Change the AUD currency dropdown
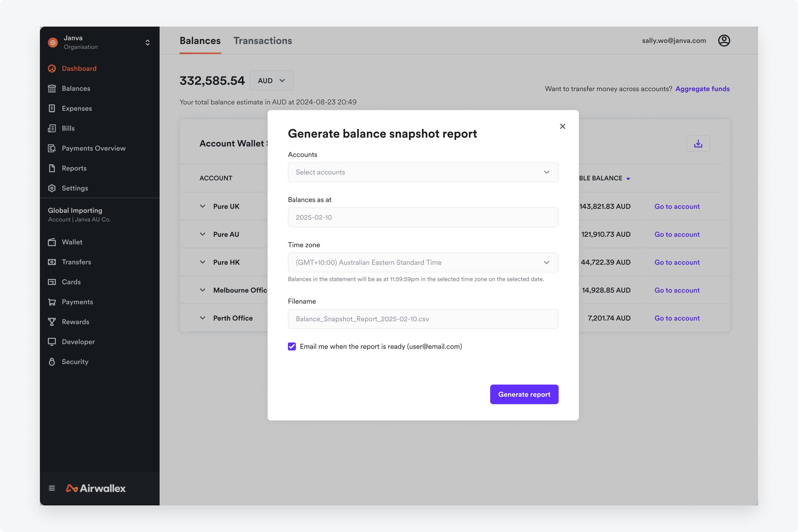The image size is (798, 532). tap(271, 80)
